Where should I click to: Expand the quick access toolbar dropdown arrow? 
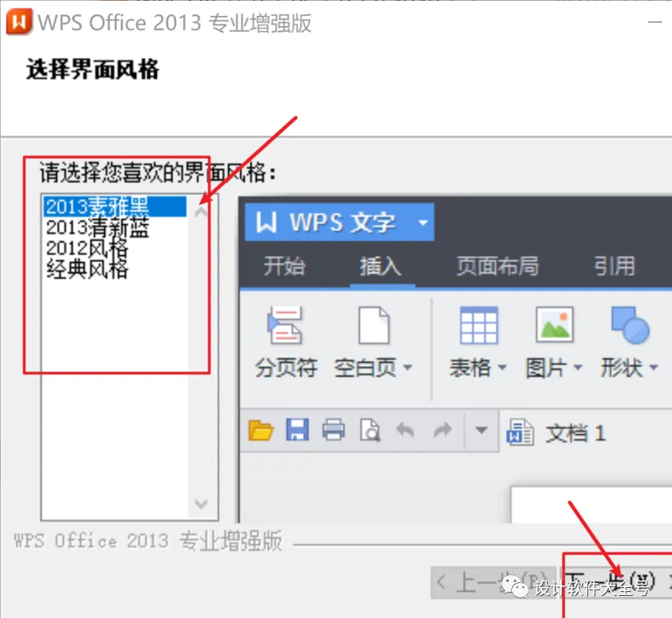(x=481, y=430)
